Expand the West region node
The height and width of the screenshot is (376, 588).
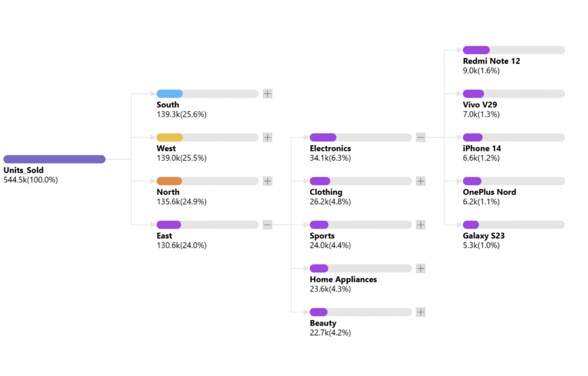click(267, 137)
